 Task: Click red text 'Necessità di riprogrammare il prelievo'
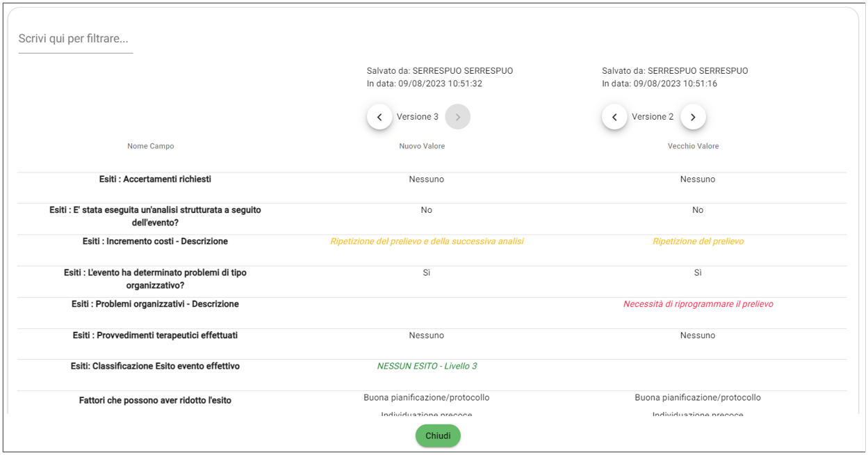(698, 304)
